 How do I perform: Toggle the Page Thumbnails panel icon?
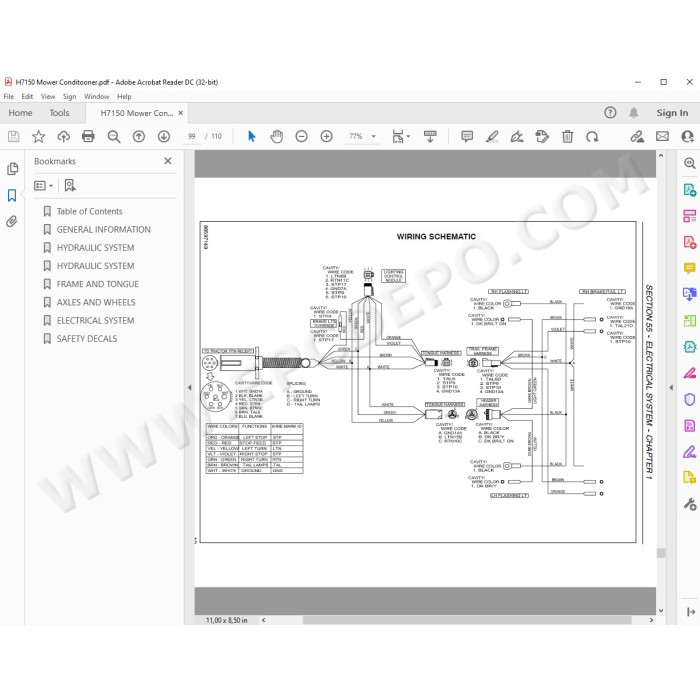tap(12, 169)
